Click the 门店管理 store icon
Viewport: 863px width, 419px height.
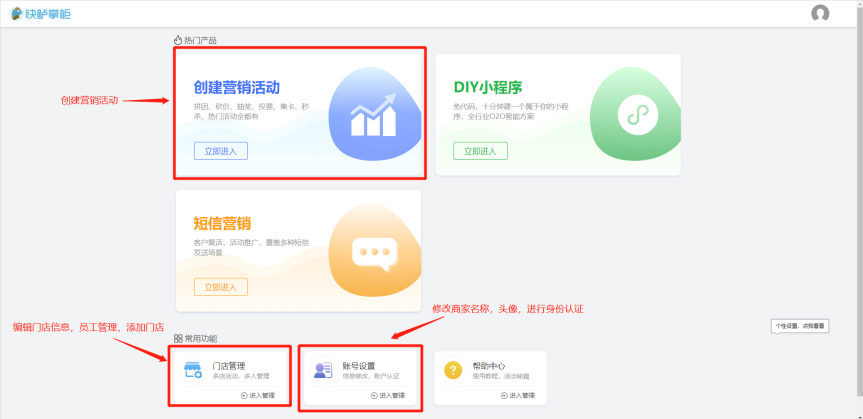click(x=193, y=371)
